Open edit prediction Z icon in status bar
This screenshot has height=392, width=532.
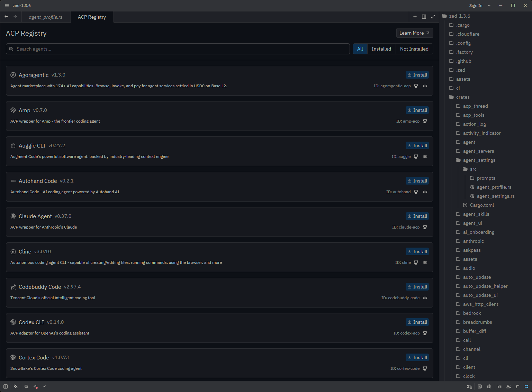pyautogui.click(x=469, y=386)
